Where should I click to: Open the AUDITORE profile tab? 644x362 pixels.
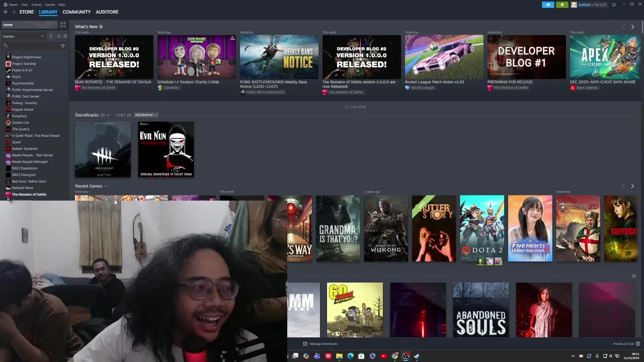point(107,12)
